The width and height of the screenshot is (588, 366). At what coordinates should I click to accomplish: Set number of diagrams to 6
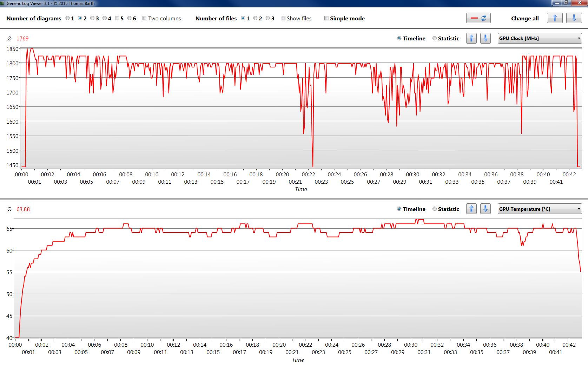[x=129, y=18]
